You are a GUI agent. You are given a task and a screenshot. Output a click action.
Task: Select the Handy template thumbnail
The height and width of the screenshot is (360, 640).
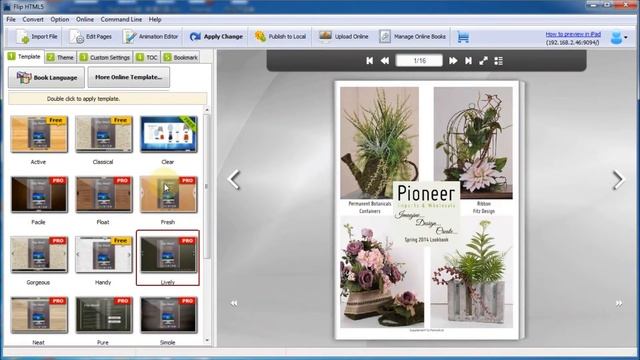[104, 255]
